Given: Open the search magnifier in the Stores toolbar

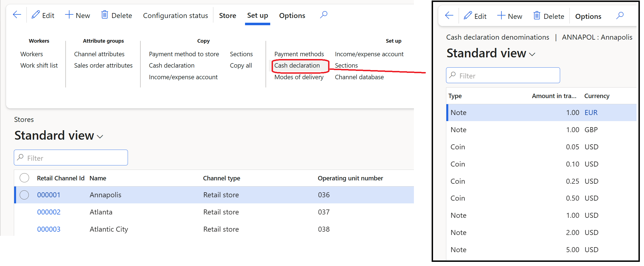Looking at the screenshot, I should coord(323,15).
